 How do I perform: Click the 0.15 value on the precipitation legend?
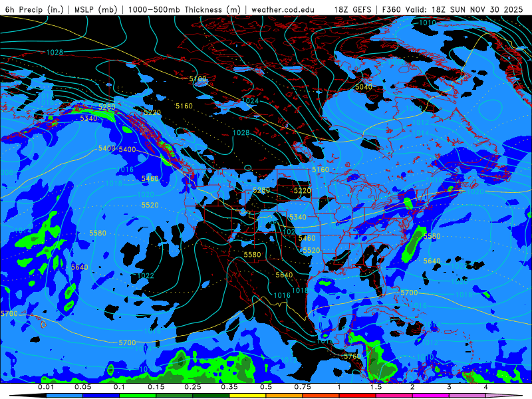point(156,387)
